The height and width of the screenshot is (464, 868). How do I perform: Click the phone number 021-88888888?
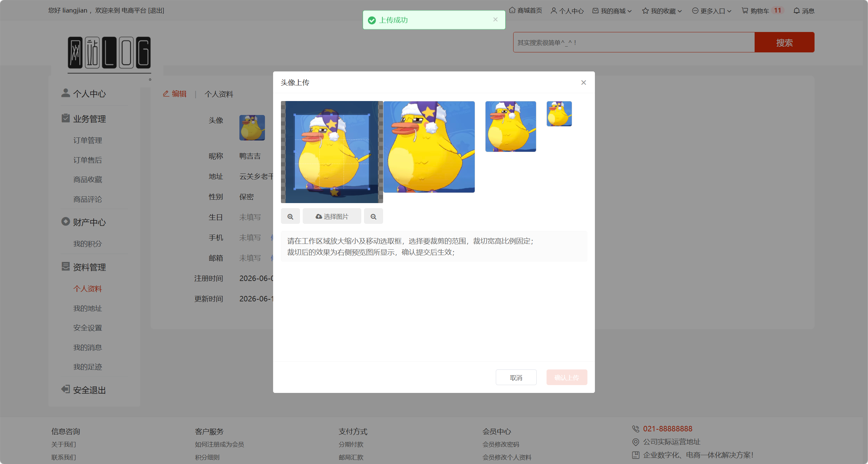click(667, 429)
